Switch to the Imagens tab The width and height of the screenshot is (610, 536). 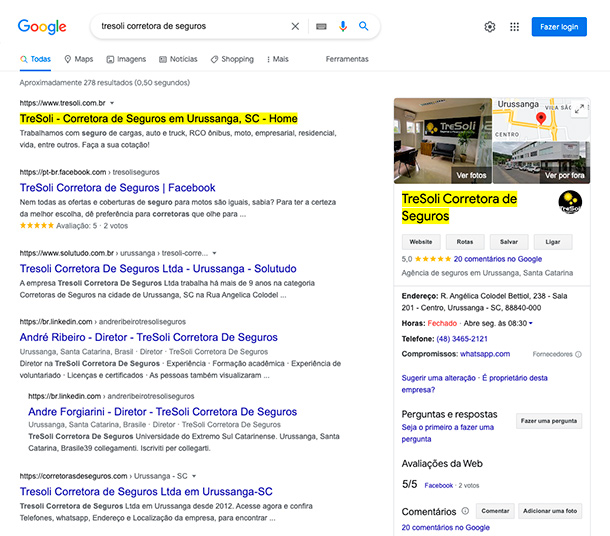tap(126, 59)
